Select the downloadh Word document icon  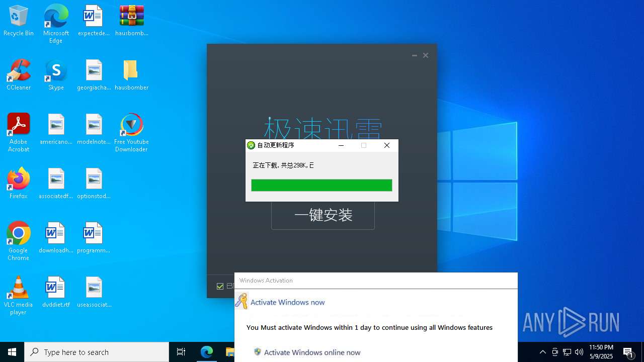[x=56, y=238]
